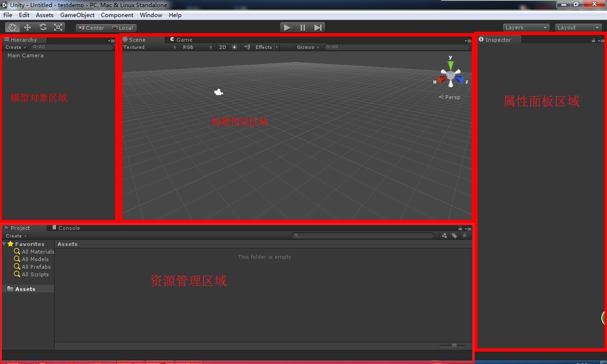
Task: Open the Gizmos dropdown
Action: 308,47
